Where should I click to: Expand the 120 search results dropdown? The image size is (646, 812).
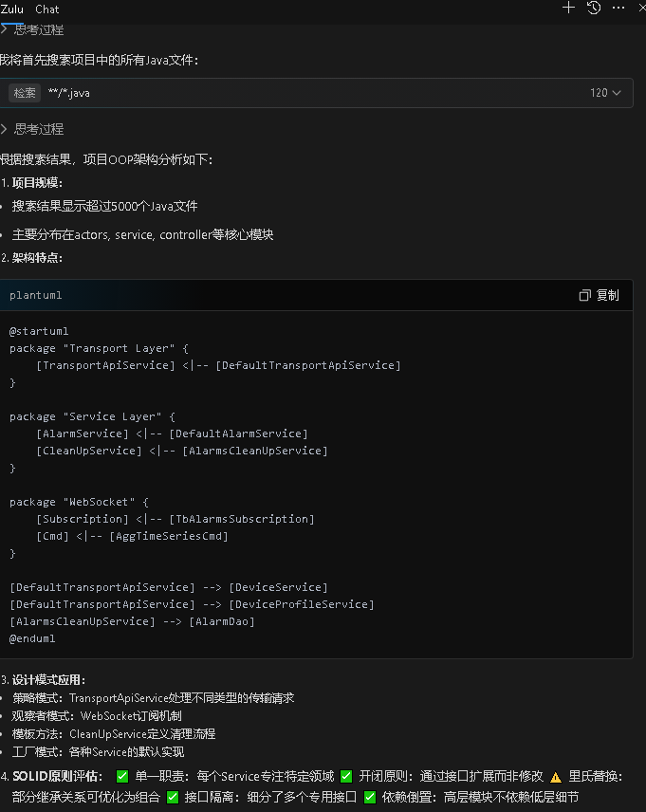click(605, 93)
